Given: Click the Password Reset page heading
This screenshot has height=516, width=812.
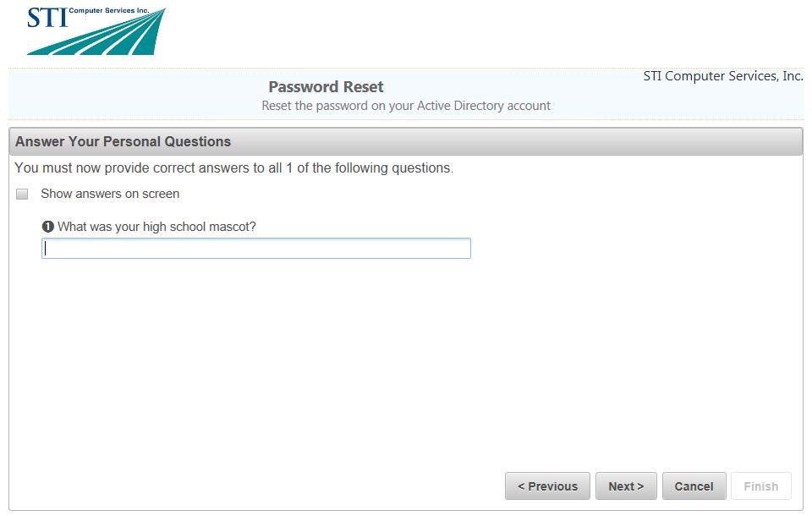Looking at the screenshot, I should click(x=326, y=87).
